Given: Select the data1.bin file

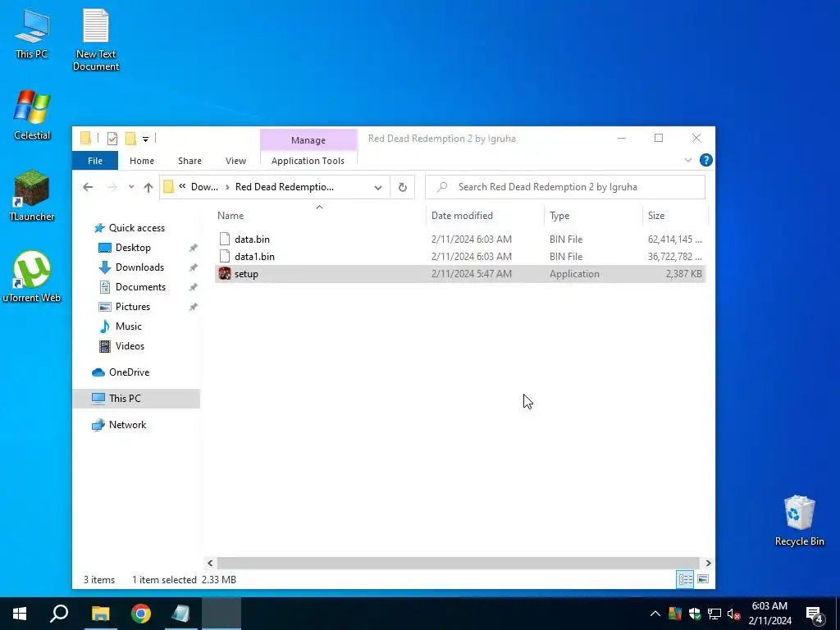Looking at the screenshot, I should tap(459, 257).
